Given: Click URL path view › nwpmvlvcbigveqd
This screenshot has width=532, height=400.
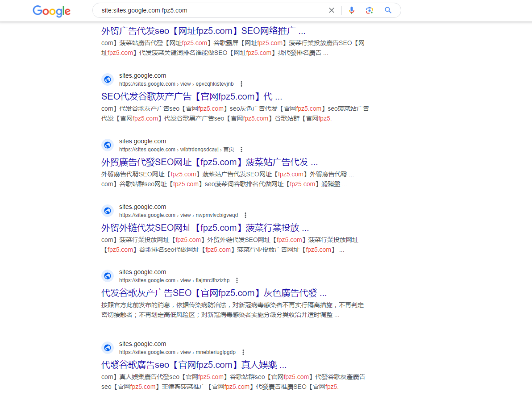Looking at the screenshot, I should coord(209,215).
